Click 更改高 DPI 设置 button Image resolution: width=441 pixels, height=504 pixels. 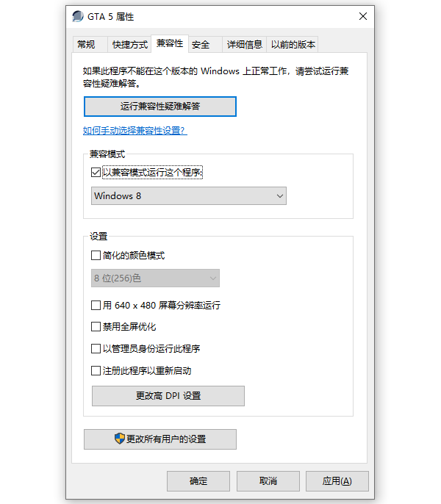tap(168, 396)
